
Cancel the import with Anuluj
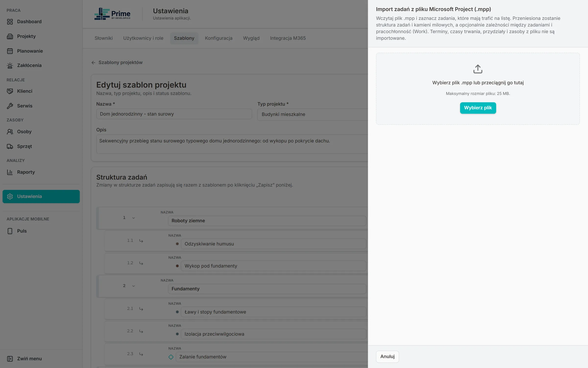tap(387, 356)
